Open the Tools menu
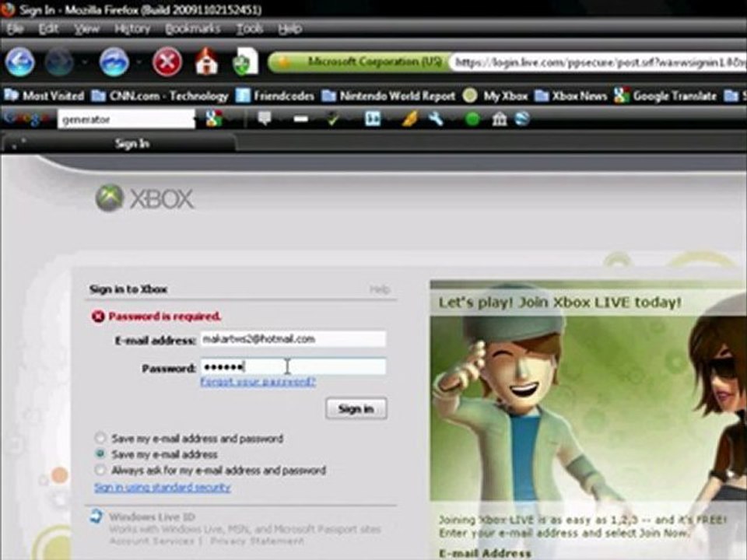 (x=250, y=30)
